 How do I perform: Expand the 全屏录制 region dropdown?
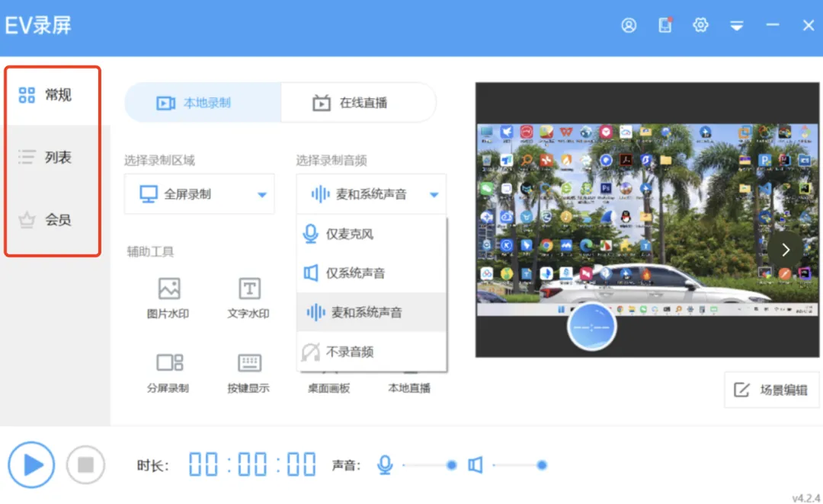[x=200, y=194]
